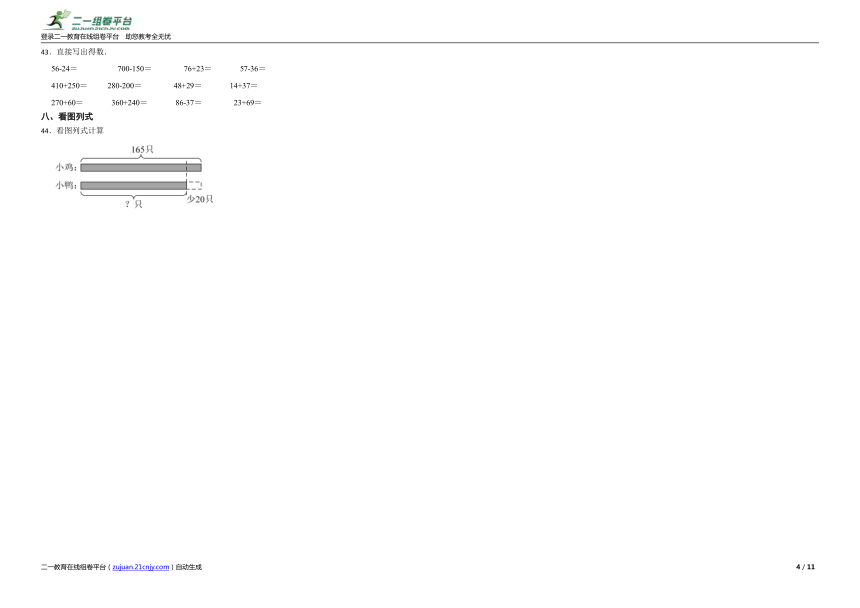The image size is (860, 608).
Task: Select the equation 360+240=
Action: pos(129,103)
